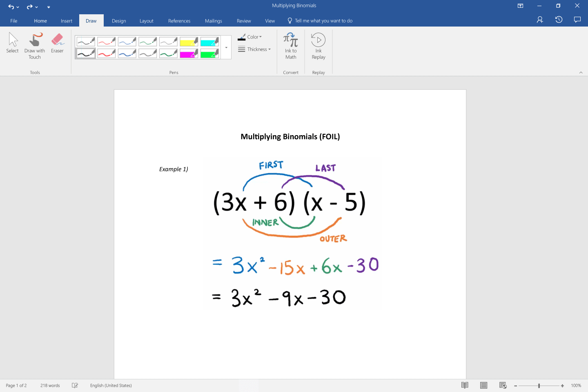Pick the yellow highlighter pen
Screen dimensions: 588x392
click(x=189, y=41)
